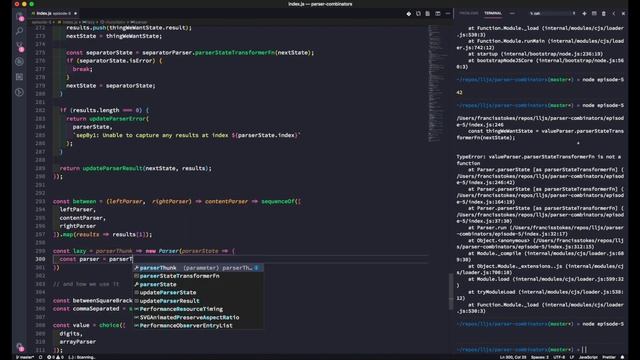This screenshot has height=360, width=640.
Task: Choose parserStateTransformerFn from the autocomplete suggestions
Action: click(x=198, y=276)
